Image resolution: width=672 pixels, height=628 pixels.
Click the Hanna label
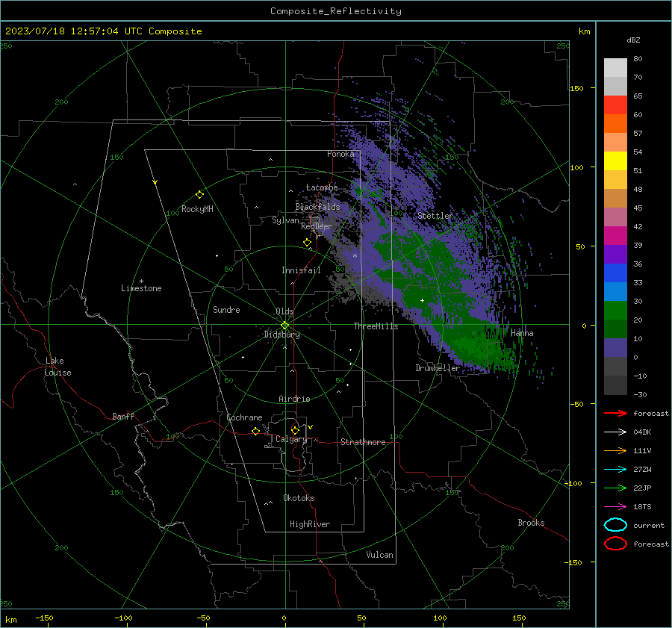point(522,333)
